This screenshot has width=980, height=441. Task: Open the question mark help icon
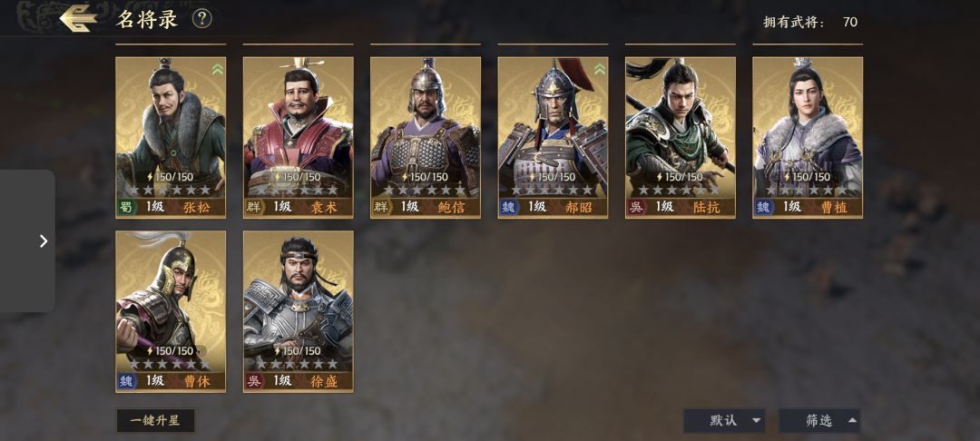(201, 19)
